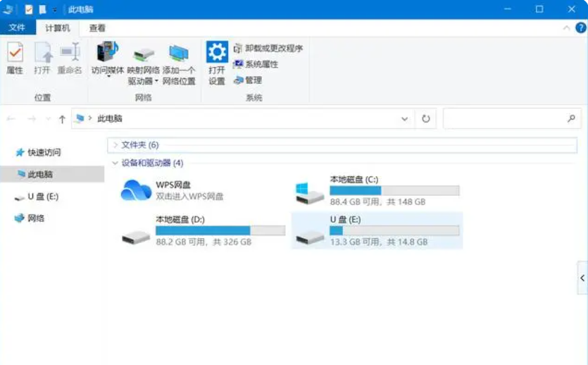This screenshot has height=365, width=588.
Task: Expand the 文件夹 (6) group
Action: 116,145
